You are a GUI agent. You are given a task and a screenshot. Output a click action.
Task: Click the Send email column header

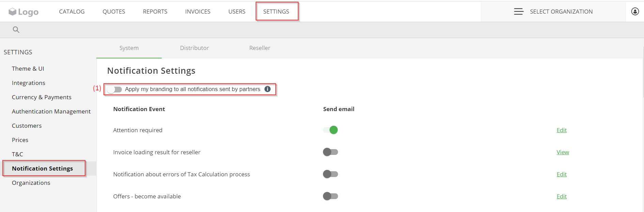point(339,109)
